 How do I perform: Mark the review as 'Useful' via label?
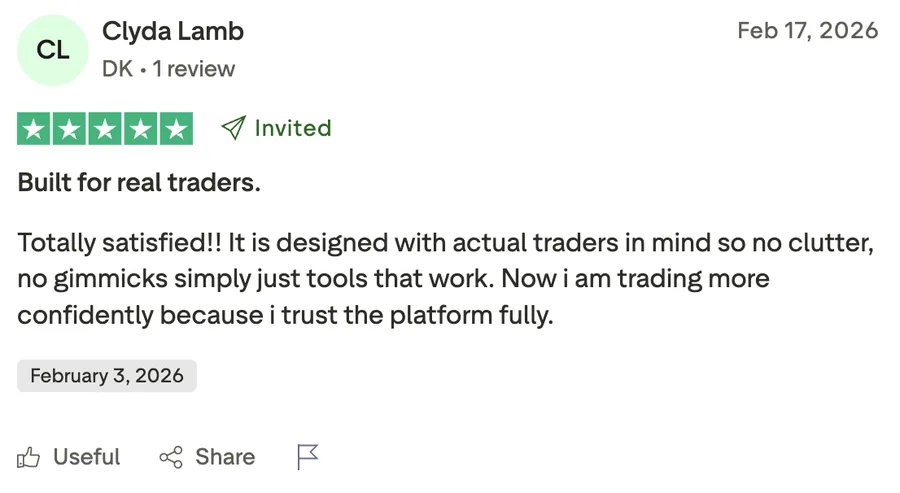tap(86, 457)
